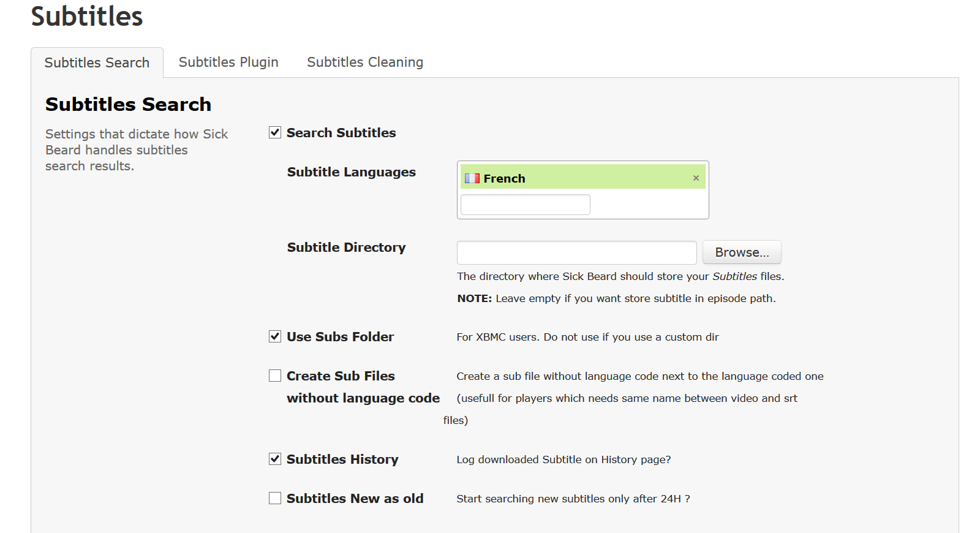Viewport: 980px width, 533px height.
Task: Click the French flag icon
Action: click(472, 178)
